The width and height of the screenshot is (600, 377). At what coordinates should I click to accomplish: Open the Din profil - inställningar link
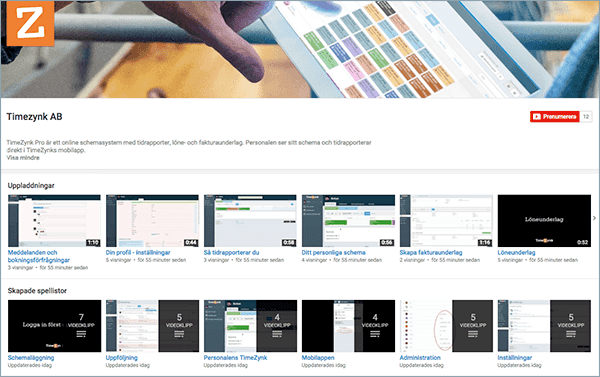click(138, 253)
